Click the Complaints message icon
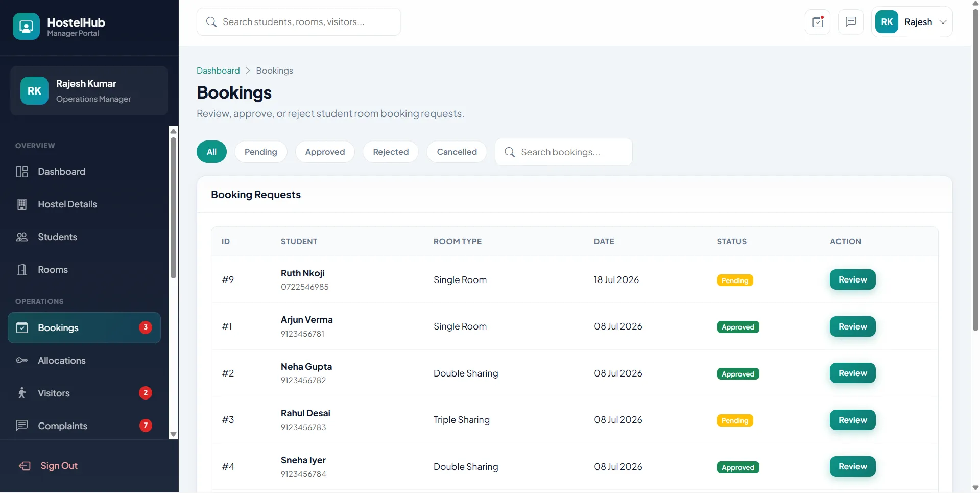Viewport: 980px width, 493px height. pos(22,426)
